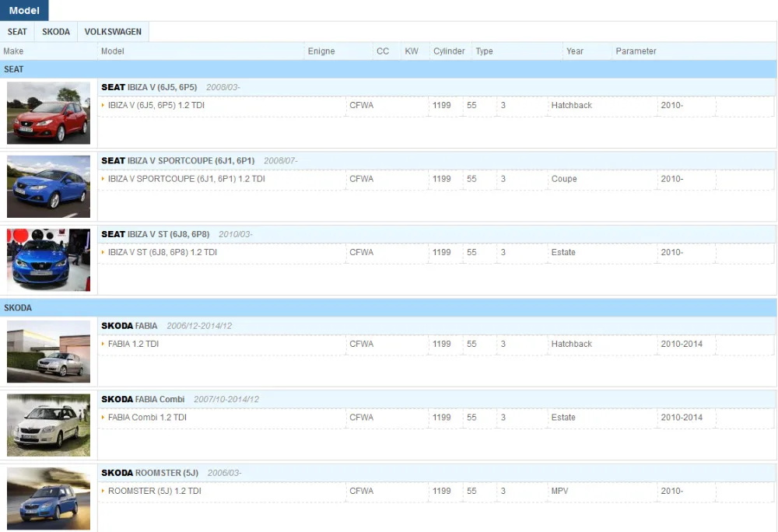This screenshot has height=532, width=778.
Task: Click the Parameter column header
Action: pyautogui.click(x=636, y=51)
